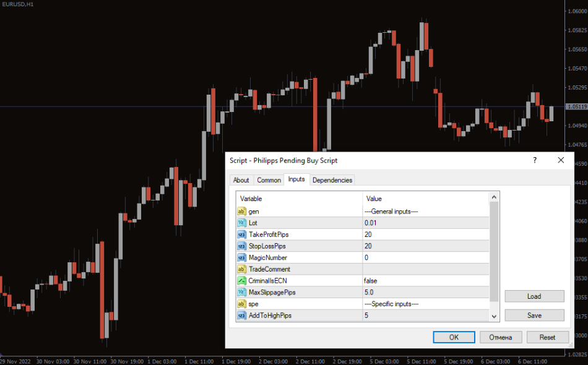Image resolution: width=588 pixels, height=365 pixels.
Task: Click the integer icon beside MagicNumber
Action: click(242, 257)
